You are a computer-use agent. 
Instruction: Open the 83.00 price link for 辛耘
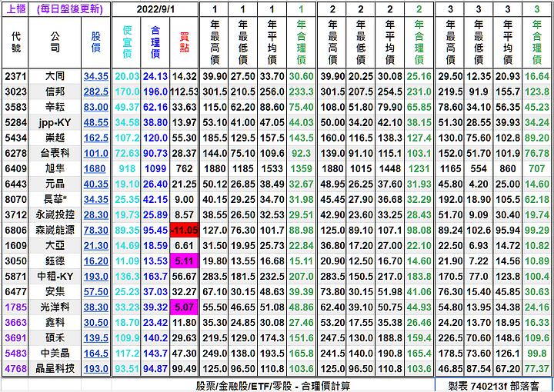pos(95,107)
